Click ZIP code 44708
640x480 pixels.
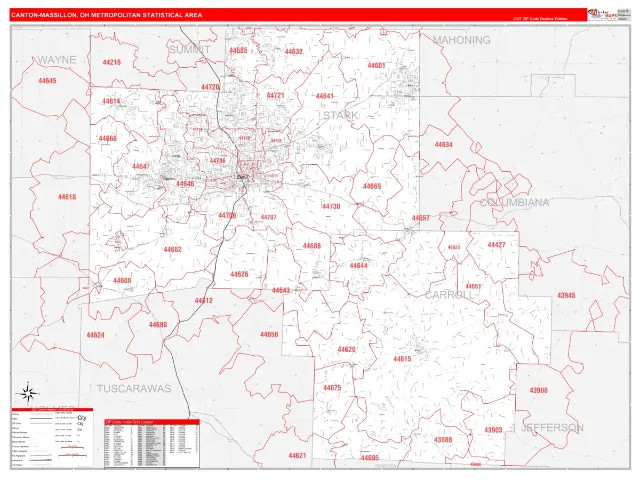click(218, 161)
